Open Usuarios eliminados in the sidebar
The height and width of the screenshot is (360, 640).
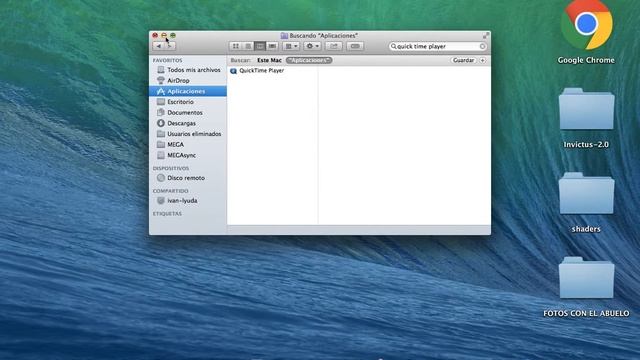pos(188,133)
